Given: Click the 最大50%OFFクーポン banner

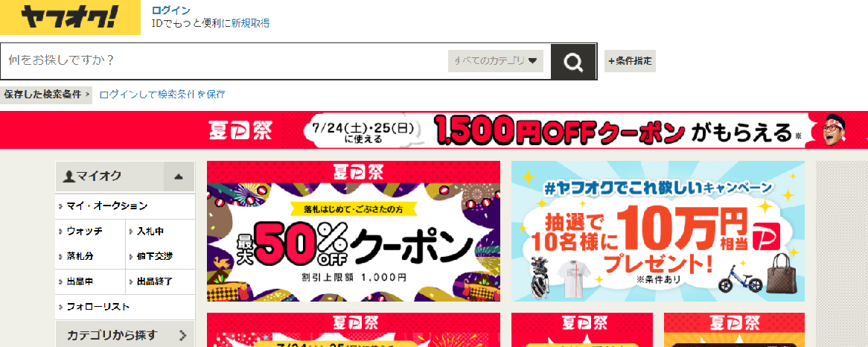Looking at the screenshot, I should coord(353,232).
